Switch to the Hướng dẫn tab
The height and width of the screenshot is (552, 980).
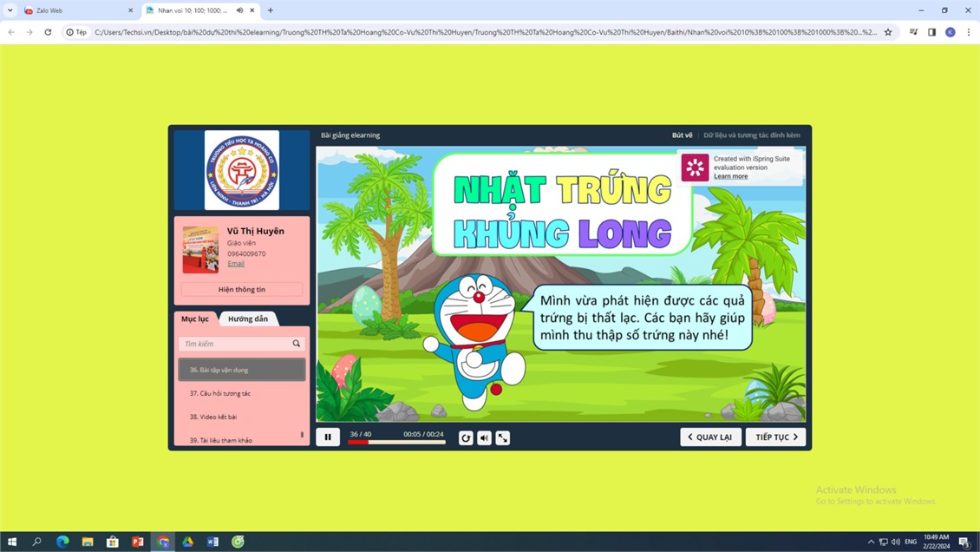pyautogui.click(x=248, y=319)
